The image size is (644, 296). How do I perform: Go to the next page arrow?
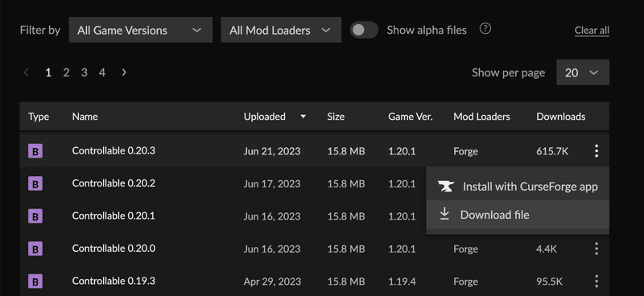coord(124,72)
